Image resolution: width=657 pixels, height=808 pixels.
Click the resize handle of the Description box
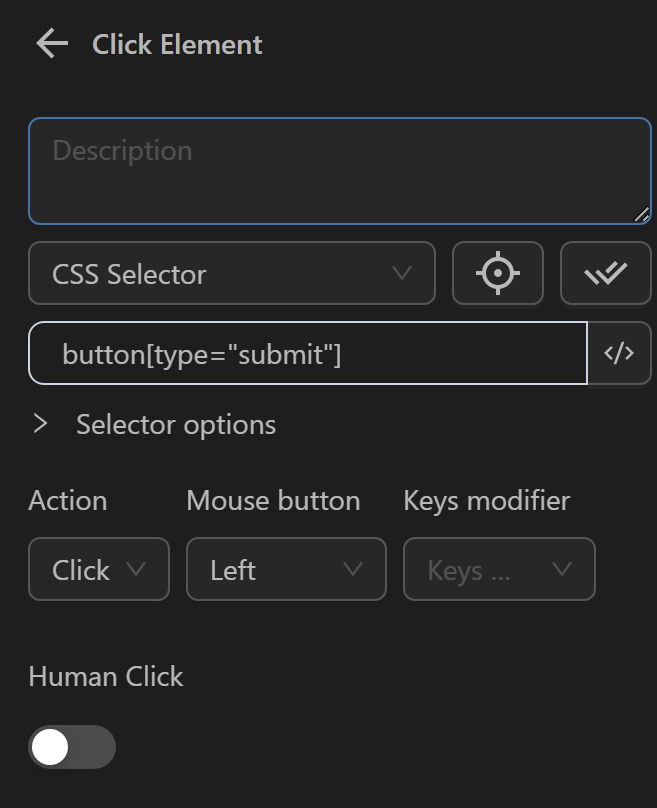643,212
